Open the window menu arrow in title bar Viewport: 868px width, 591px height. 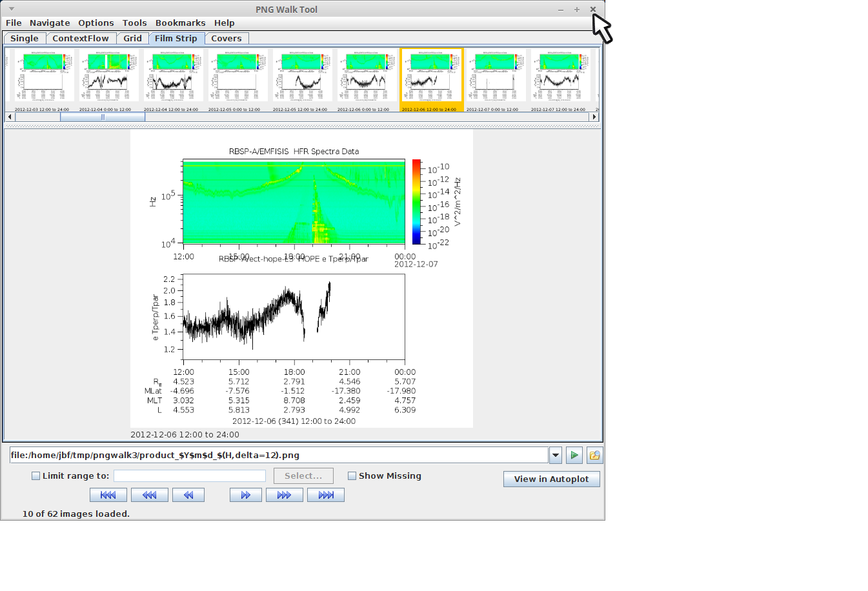pyautogui.click(x=12, y=9)
